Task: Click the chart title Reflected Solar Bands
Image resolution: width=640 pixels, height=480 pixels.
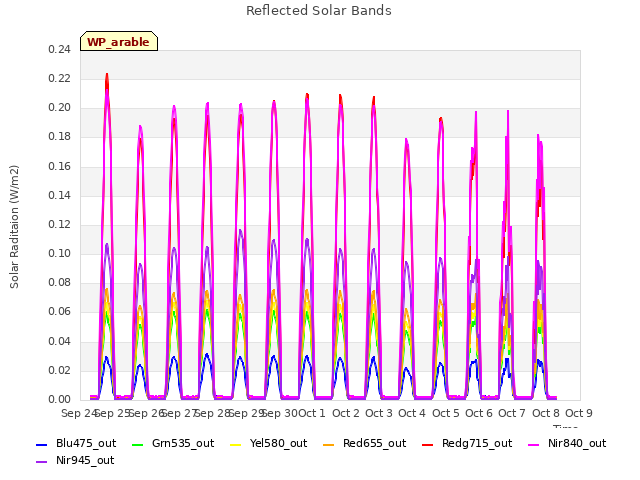Action: [x=319, y=11]
